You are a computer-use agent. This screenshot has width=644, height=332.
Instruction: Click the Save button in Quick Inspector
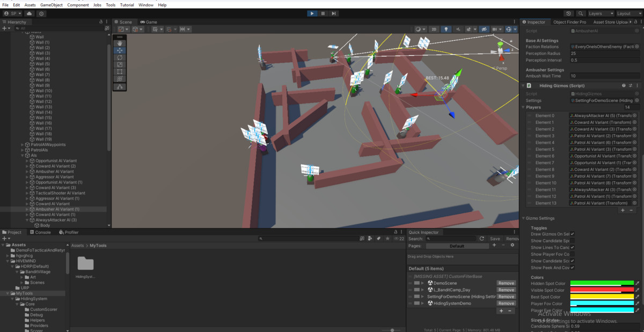tap(495, 239)
